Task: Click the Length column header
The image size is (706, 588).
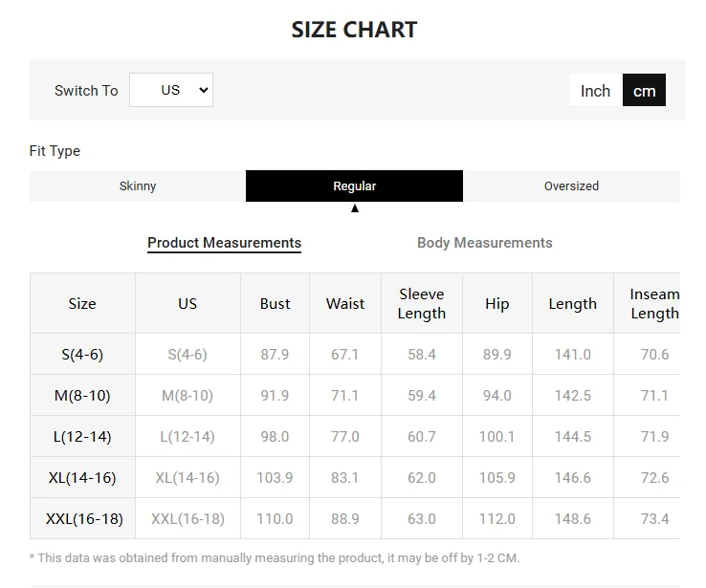Action: 573,304
